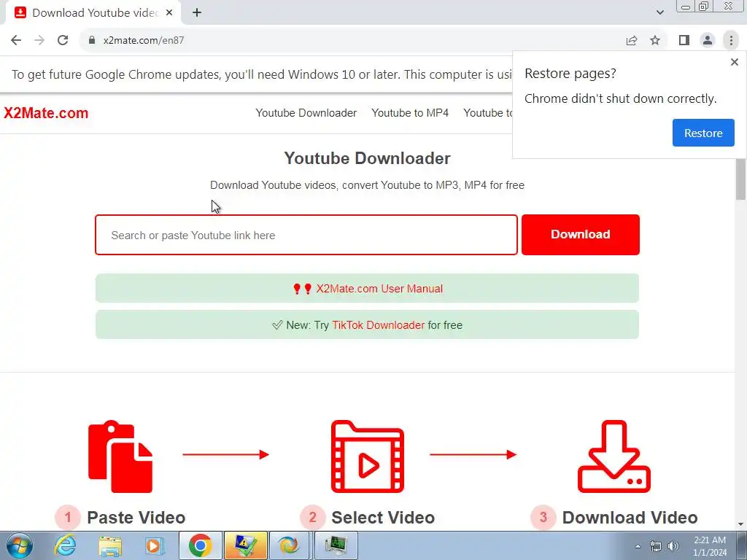Screen dimensions: 747x560
Task: Click the X2Mate.com logo
Action: pos(46,113)
